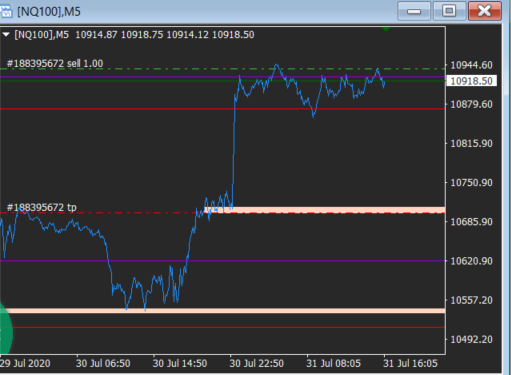Screen dimensions: 511x375
Task: Select the peach rectangle zone near 10557.20
Action: click(x=223, y=311)
